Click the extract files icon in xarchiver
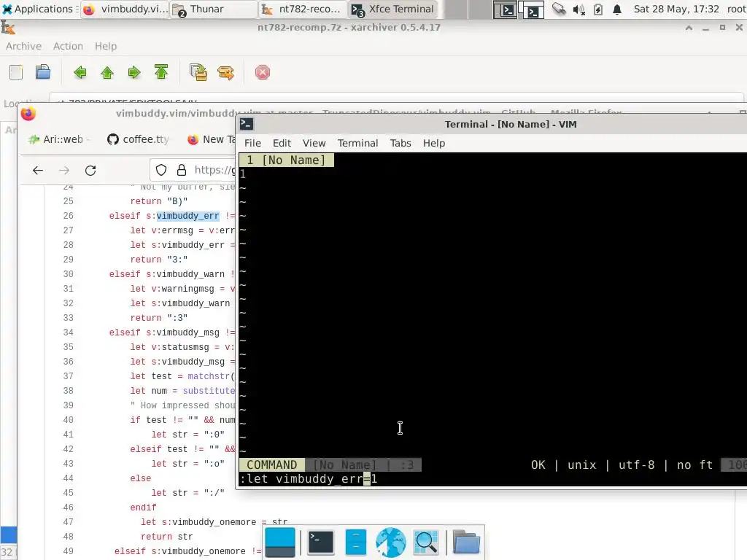 click(x=226, y=72)
